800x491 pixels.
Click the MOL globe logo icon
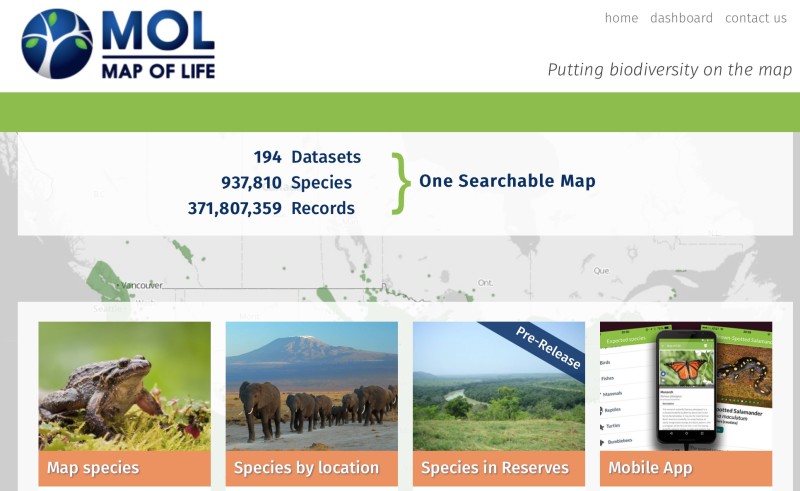(57, 44)
